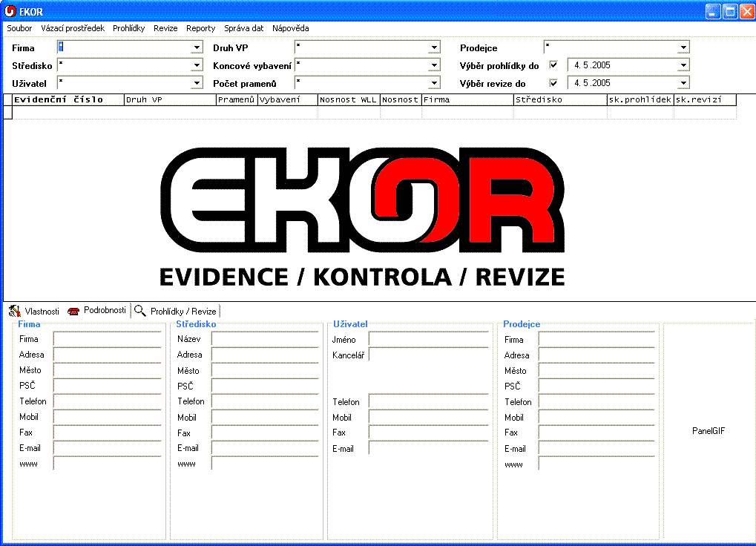Click the magnifier Prohlídky / Revize icon

[x=139, y=311]
